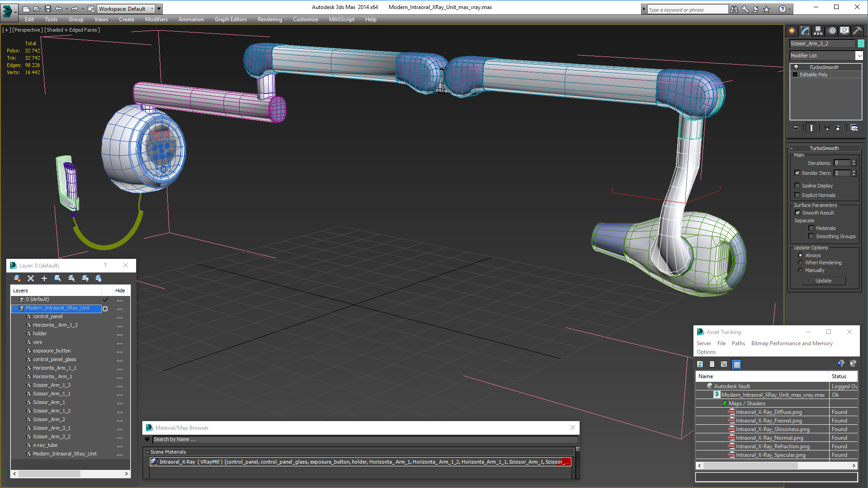Open the Graph Editors menu
868x488 pixels.
pyautogui.click(x=231, y=19)
